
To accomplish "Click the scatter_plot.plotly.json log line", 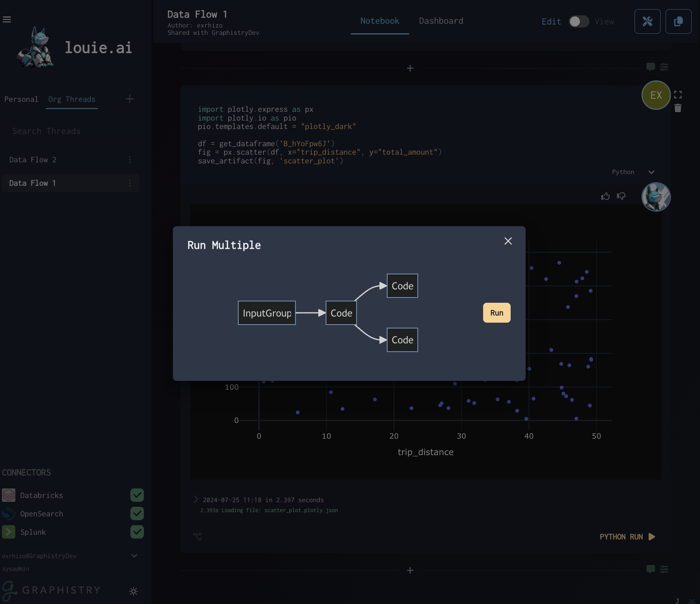I will (x=269, y=510).
